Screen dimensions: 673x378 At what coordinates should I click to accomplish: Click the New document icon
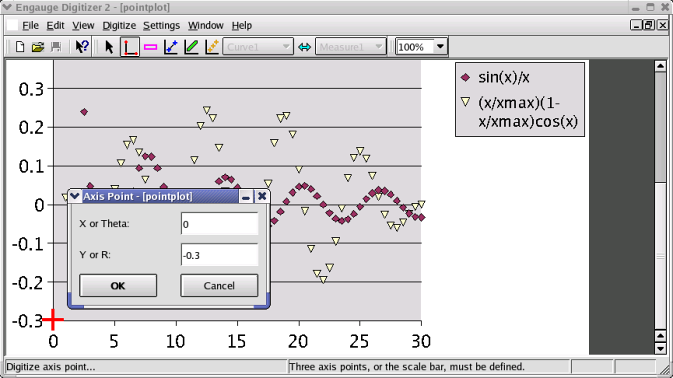(19, 47)
